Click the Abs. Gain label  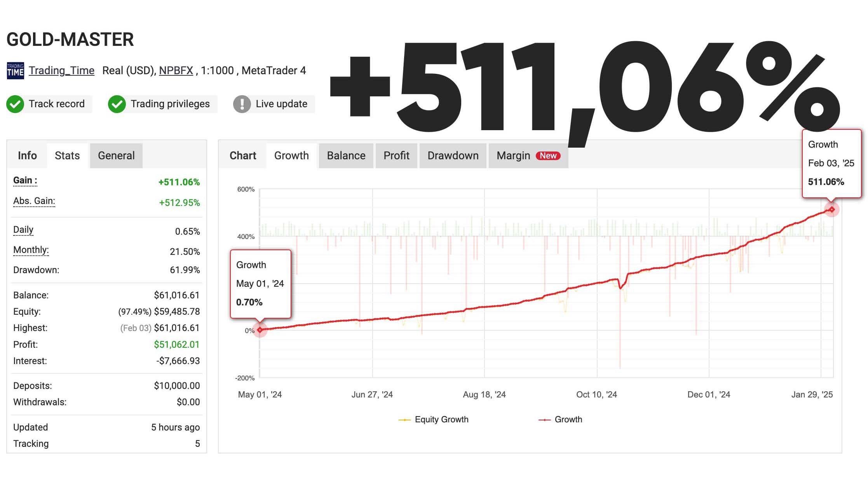(34, 201)
